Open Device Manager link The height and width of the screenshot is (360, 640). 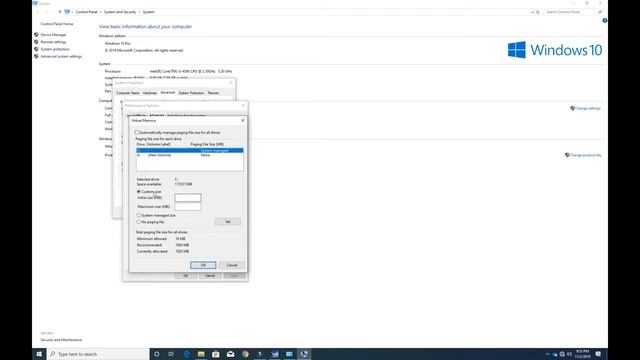pyautogui.click(x=53, y=35)
